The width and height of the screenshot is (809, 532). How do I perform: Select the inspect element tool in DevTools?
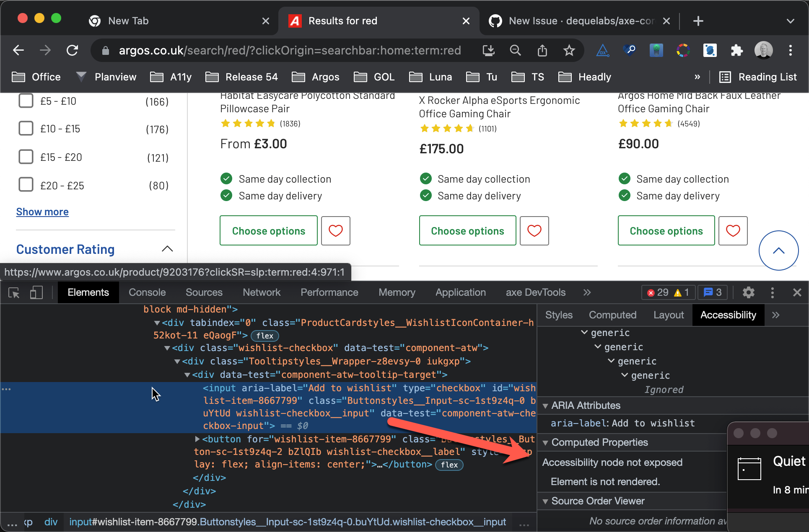click(x=14, y=292)
